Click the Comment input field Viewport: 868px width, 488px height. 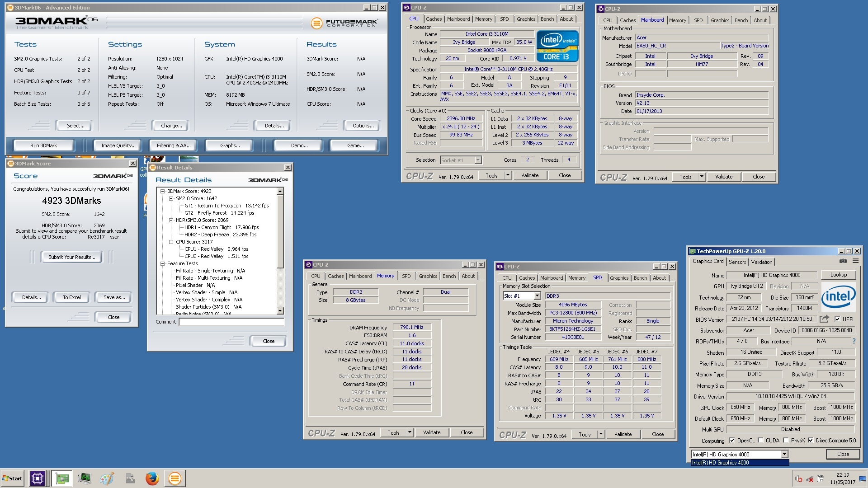coord(231,322)
